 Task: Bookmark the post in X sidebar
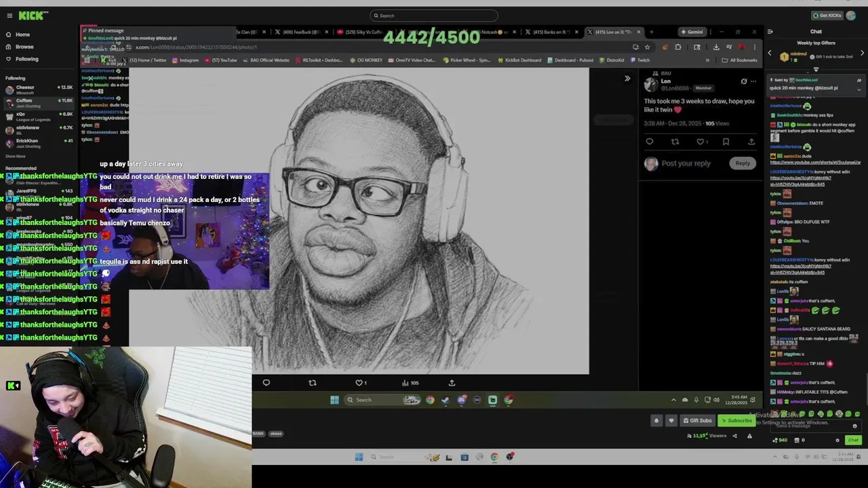tap(726, 142)
